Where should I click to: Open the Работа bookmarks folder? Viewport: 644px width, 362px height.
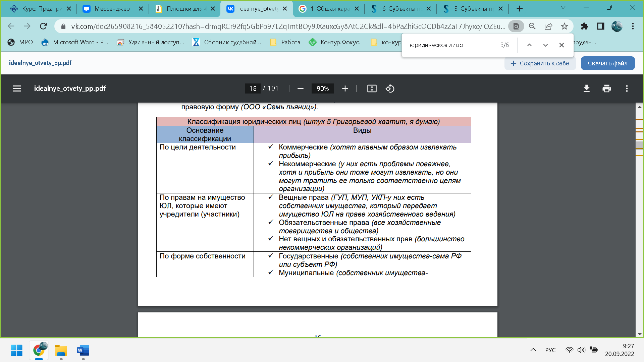click(x=285, y=42)
